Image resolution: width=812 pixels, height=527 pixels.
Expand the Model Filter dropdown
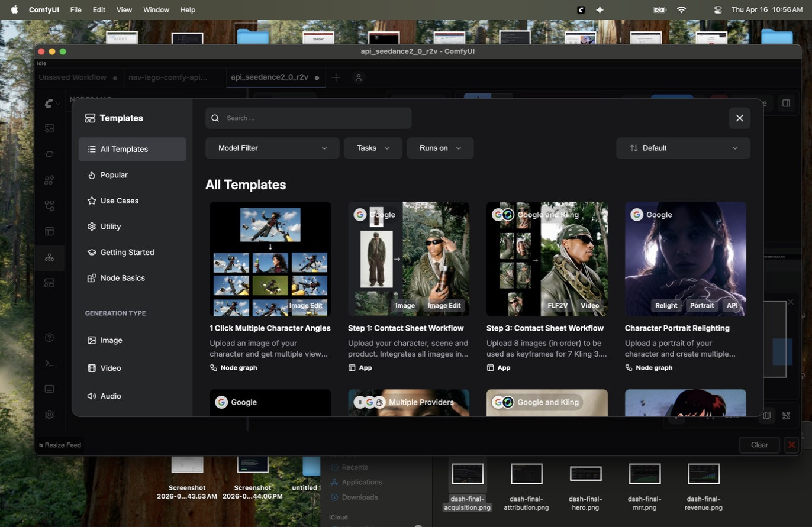272,148
